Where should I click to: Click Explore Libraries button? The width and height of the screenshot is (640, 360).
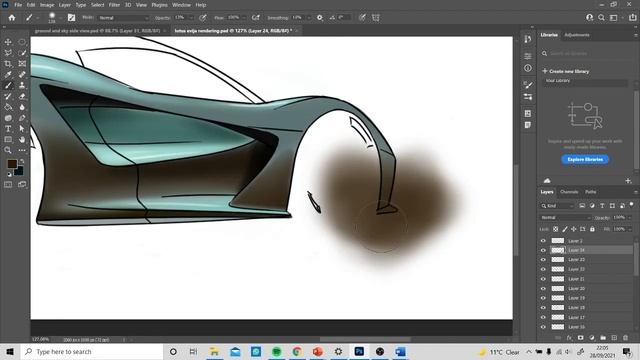coord(585,159)
